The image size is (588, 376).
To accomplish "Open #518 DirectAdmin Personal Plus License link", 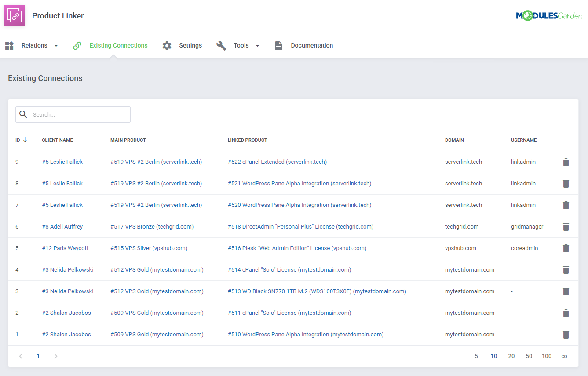I will [x=301, y=227].
